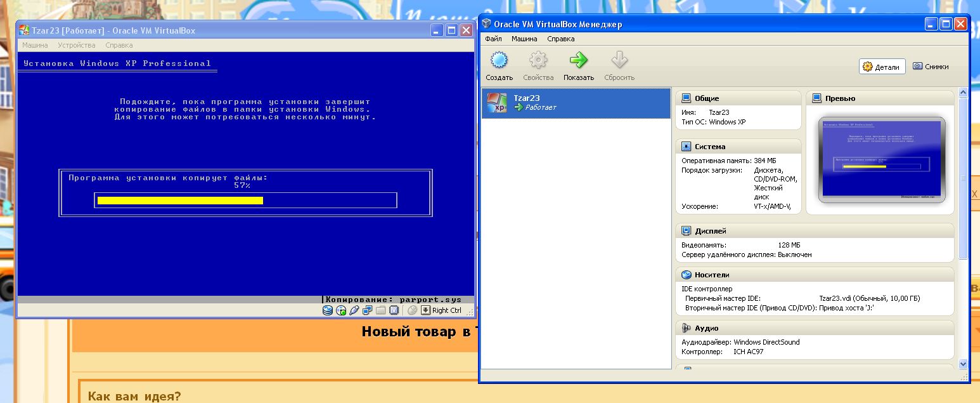Click the Система section chip icon
The height and width of the screenshot is (403, 980).
pos(687,147)
